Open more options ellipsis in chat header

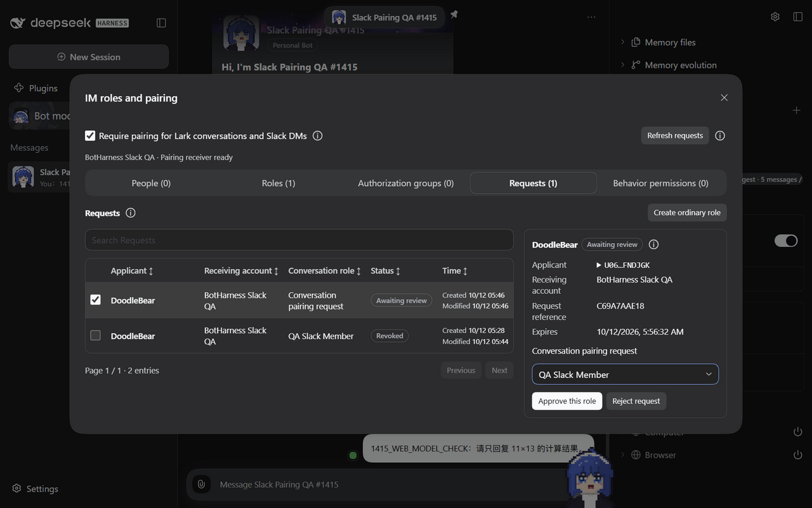coord(591,17)
